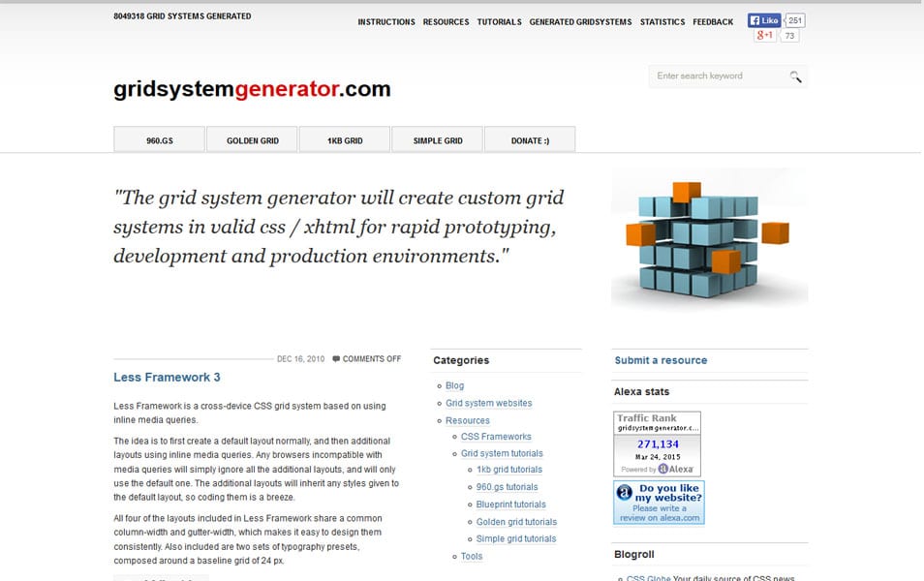Click the gridsystemgenerator.com logo
The image size is (924, 581).
[x=252, y=89]
